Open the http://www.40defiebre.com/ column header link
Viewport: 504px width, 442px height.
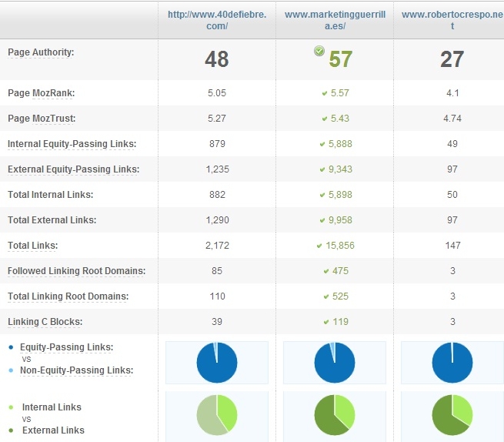(x=217, y=20)
